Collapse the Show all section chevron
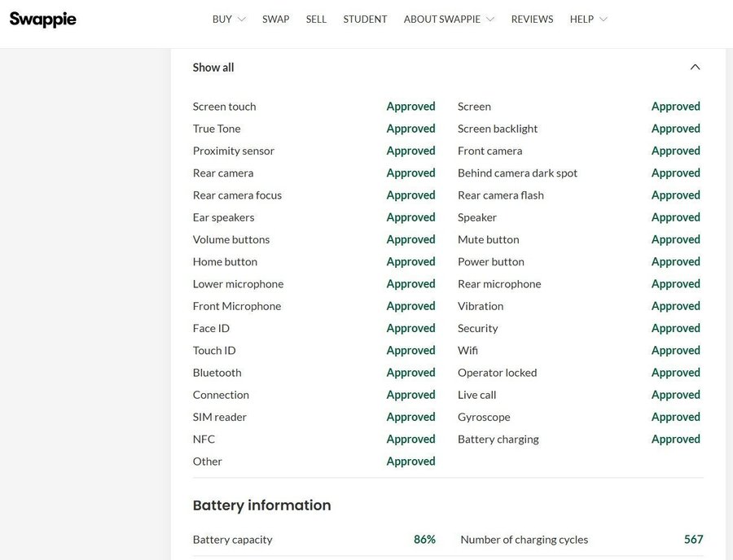The image size is (733, 560). [x=695, y=68]
